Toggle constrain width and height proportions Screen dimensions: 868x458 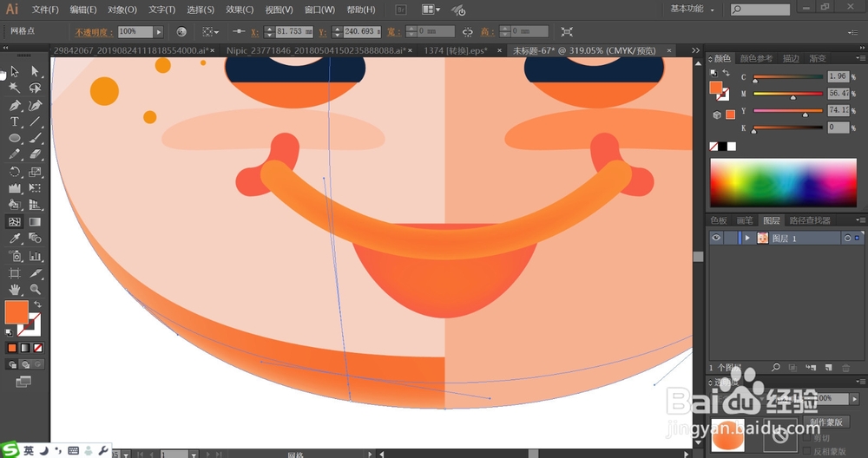468,31
